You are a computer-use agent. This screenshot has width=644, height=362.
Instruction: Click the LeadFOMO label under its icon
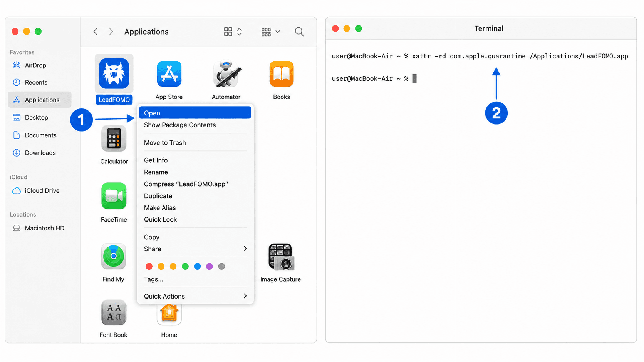[114, 100]
